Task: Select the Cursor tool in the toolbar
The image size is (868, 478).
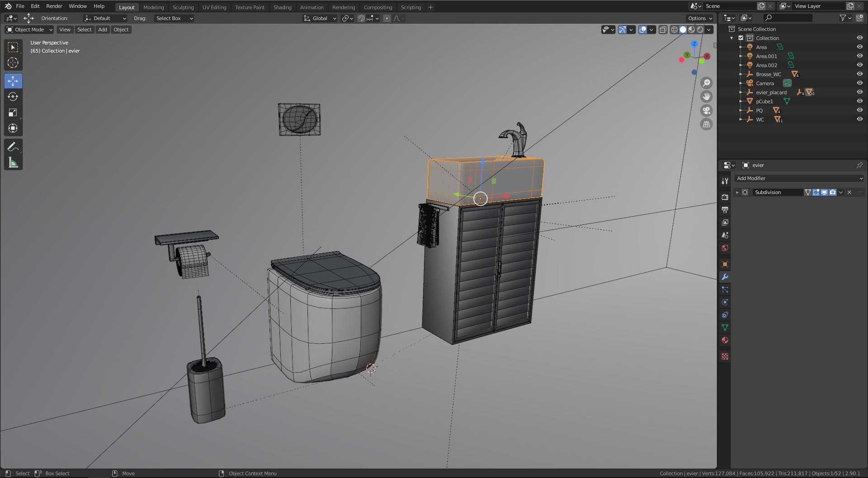Action: (x=13, y=63)
